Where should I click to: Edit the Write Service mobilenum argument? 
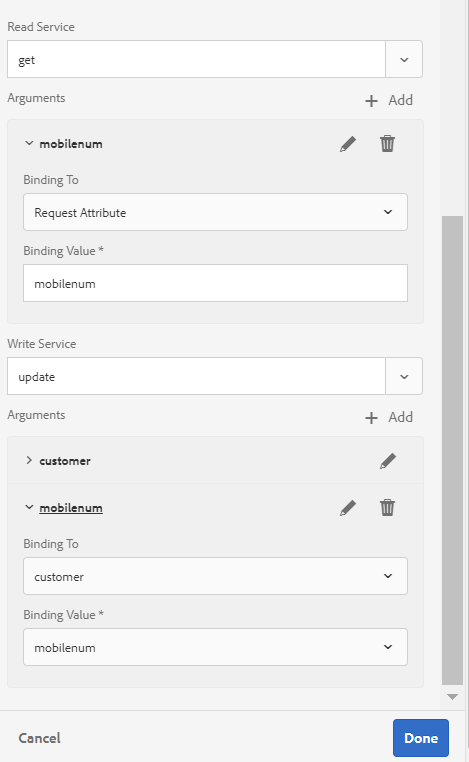click(347, 508)
